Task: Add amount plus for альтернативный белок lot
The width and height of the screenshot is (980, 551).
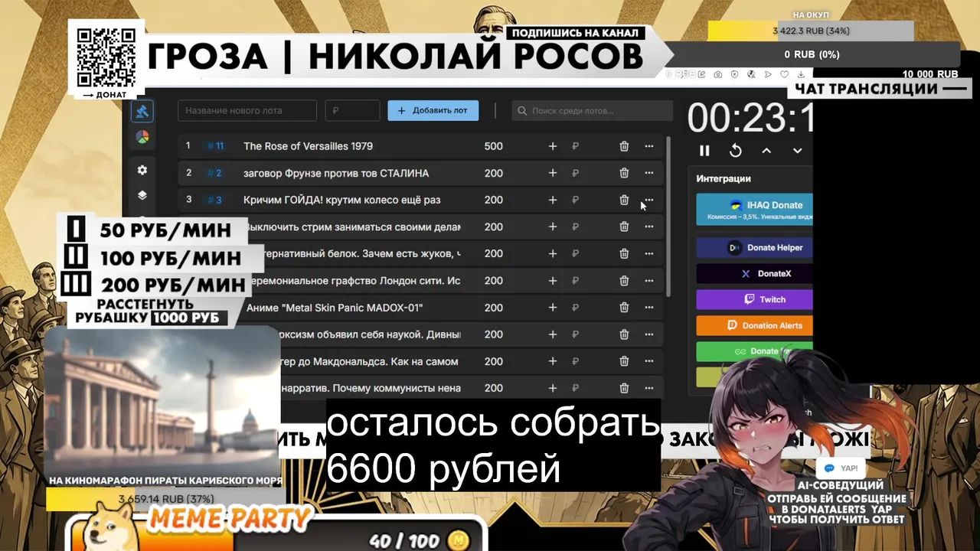Action: coord(553,253)
